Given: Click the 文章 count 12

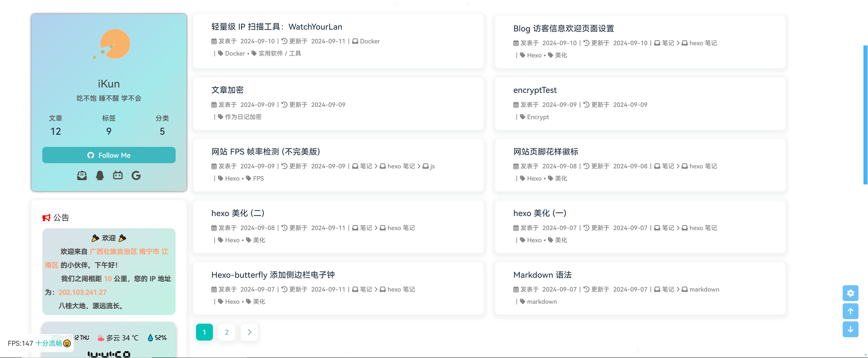Looking at the screenshot, I should pyautogui.click(x=56, y=131).
